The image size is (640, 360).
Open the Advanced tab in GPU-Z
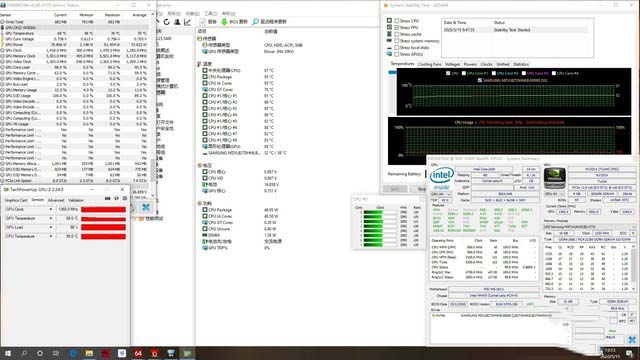pos(56,200)
